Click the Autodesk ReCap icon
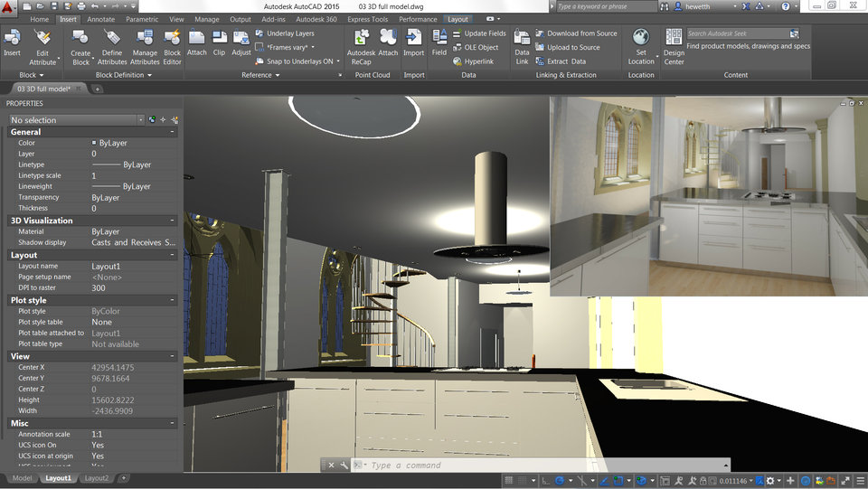The image size is (868, 489). click(x=361, y=39)
